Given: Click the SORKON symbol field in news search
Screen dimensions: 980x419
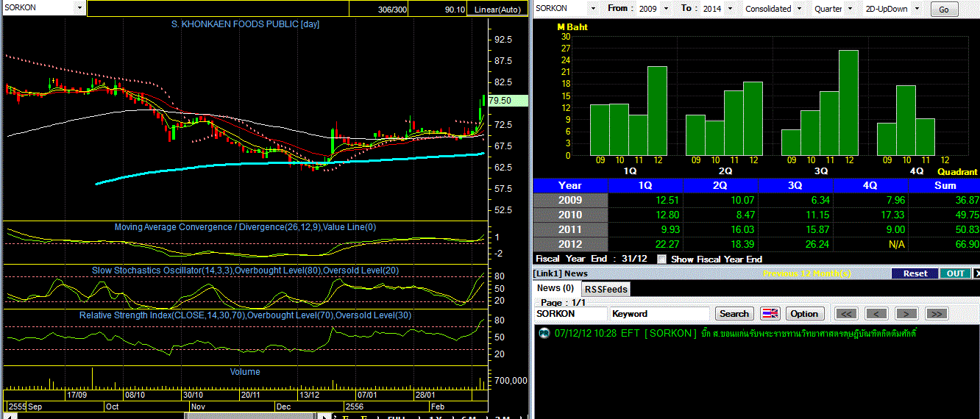Looking at the screenshot, I should coord(570,313).
